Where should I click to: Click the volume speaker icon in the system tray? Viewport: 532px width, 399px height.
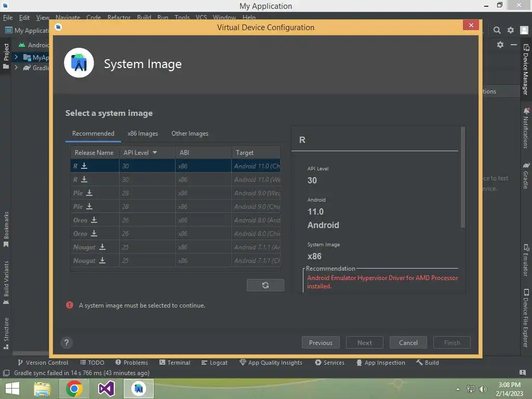(483, 389)
